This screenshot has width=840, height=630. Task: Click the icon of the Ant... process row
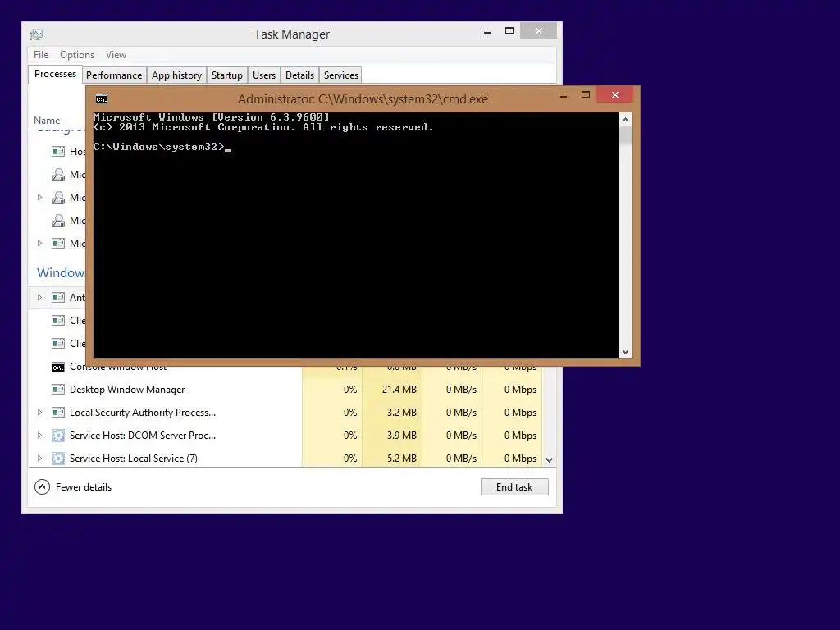pos(58,297)
